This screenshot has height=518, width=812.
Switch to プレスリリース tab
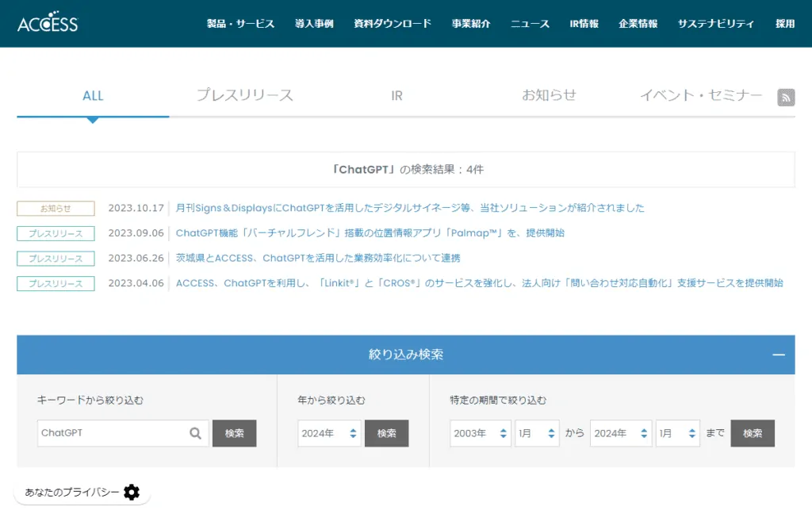(x=245, y=96)
